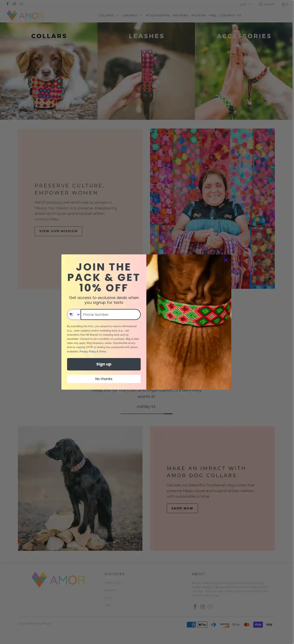Click the footer Instagram icon

point(203,607)
